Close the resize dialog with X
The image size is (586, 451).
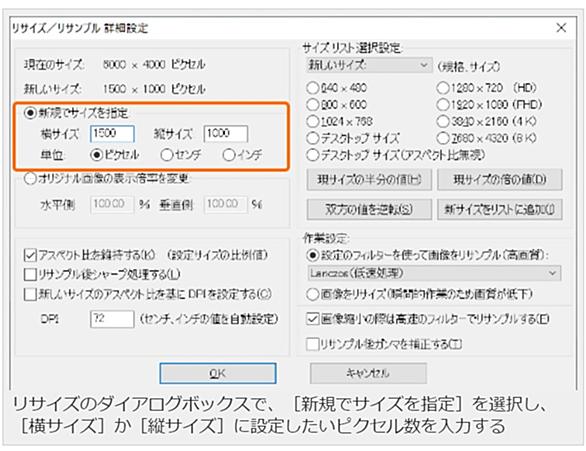coord(561,28)
